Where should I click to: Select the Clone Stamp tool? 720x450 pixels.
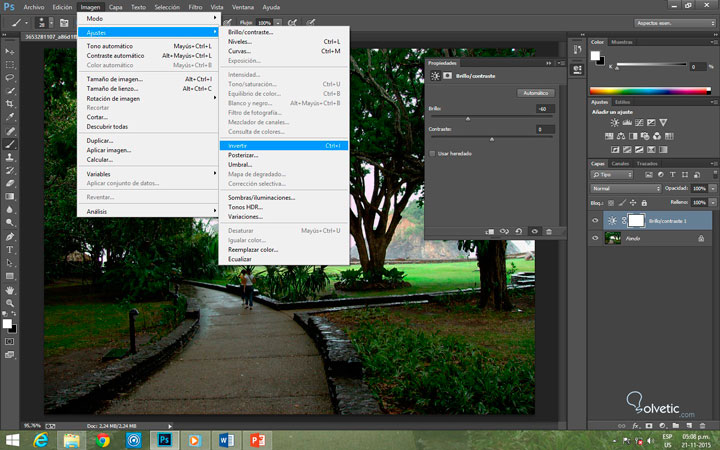10,157
